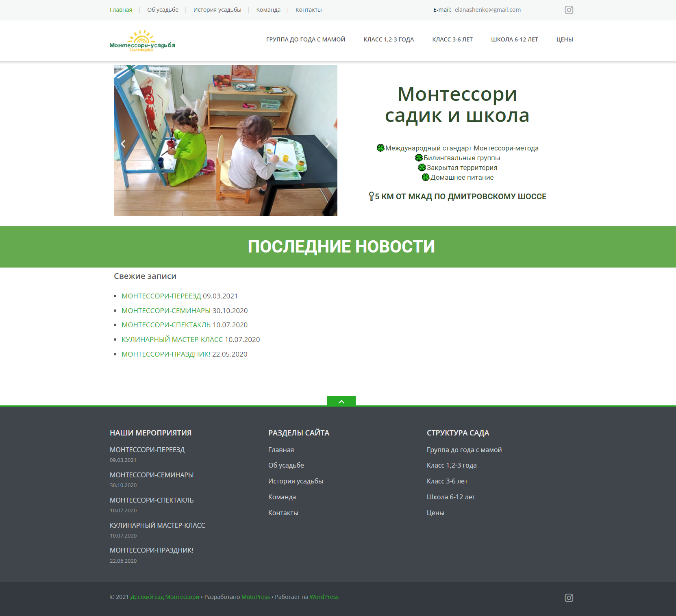Open История усадьбы in the top menu

(217, 10)
